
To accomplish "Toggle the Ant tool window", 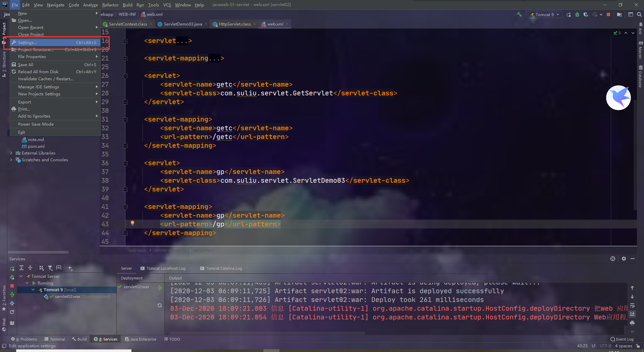I will coord(640,28).
